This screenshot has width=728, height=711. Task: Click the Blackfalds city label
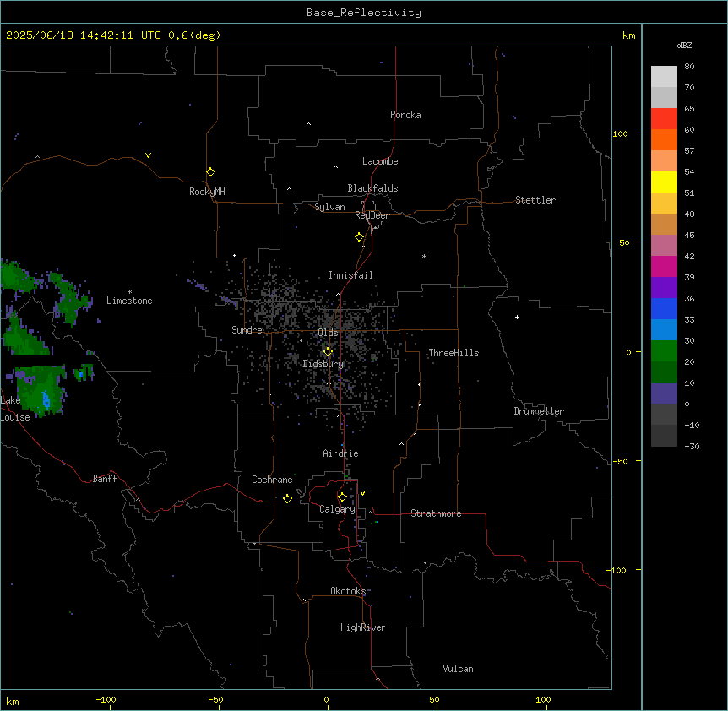coord(372,188)
